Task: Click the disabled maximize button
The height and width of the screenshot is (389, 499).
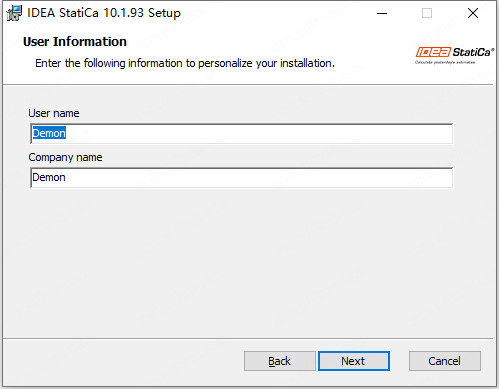Action: [427, 13]
